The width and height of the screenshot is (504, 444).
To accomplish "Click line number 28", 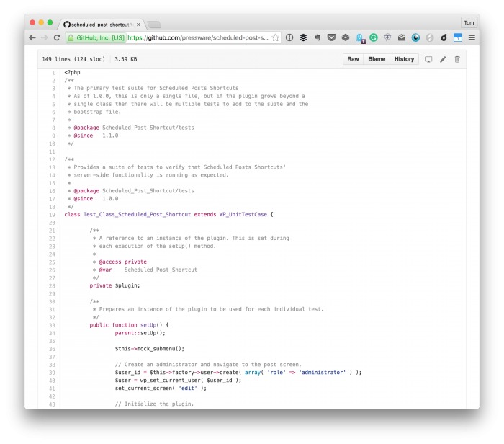I will pos(52,286).
